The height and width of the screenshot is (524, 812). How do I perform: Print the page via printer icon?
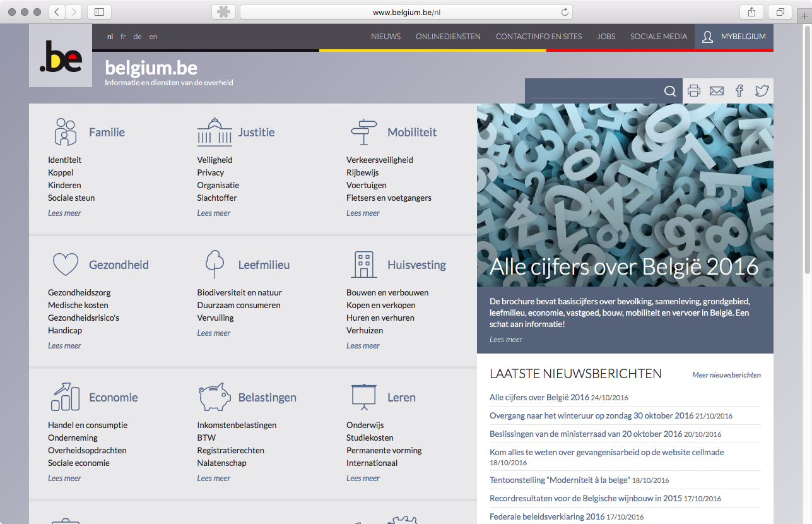click(x=694, y=91)
